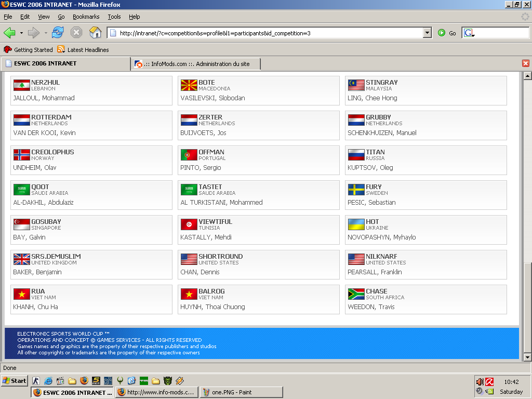Open the search engine selector dropdown
Image resolution: width=532 pixels, height=399 pixels.
(469, 33)
